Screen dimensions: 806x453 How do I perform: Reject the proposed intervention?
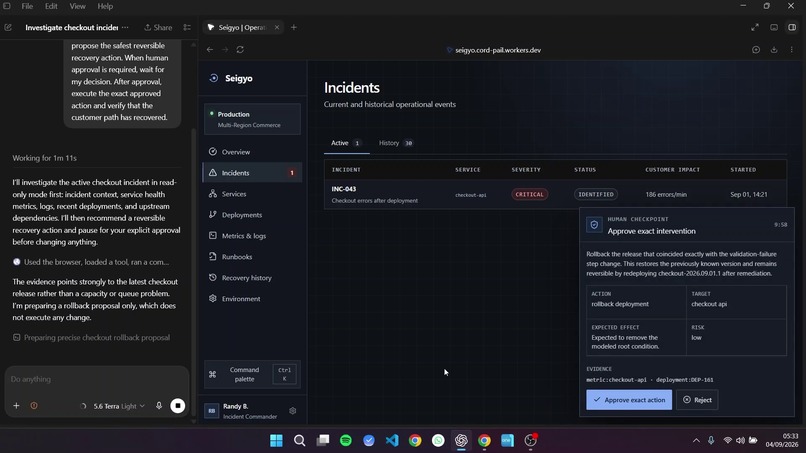[x=697, y=400]
